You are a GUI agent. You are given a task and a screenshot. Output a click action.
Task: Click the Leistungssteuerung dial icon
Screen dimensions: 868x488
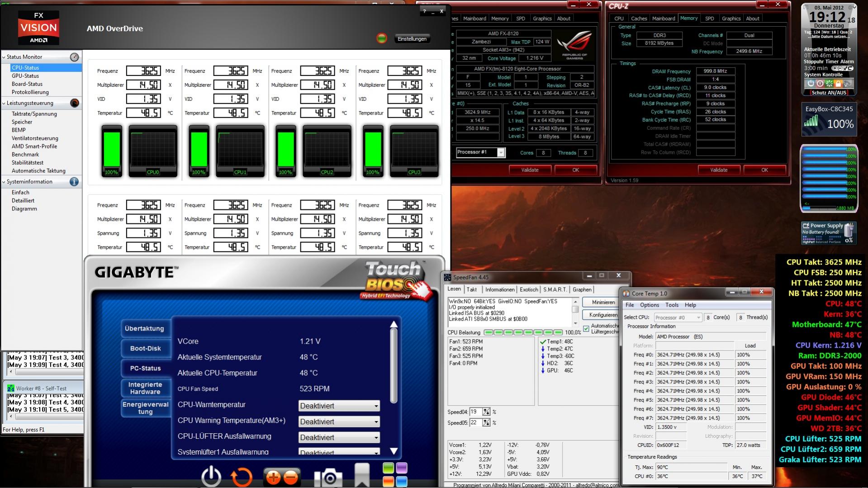(75, 103)
